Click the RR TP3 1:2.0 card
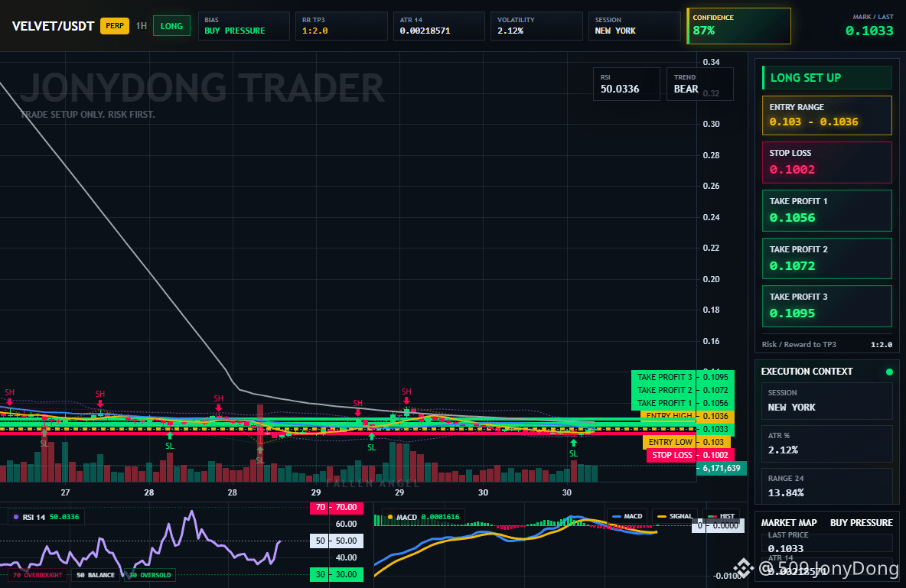Screen dimensions: 906x588 [x=341, y=26]
